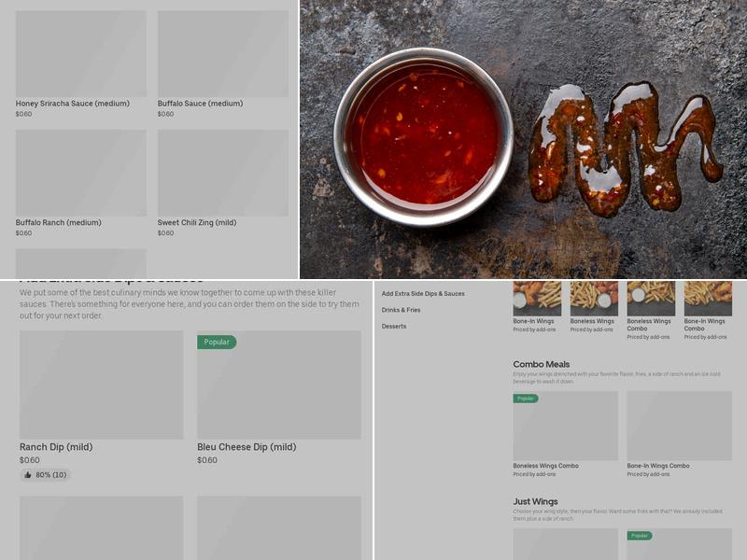Click the Bone-In Wings photo in top row
Image resolution: width=747 pixels, height=560 pixels.
pyautogui.click(x=537, y=299)
